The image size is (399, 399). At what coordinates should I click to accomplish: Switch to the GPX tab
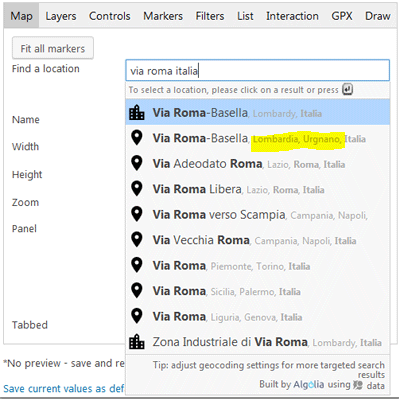(342, 16)
